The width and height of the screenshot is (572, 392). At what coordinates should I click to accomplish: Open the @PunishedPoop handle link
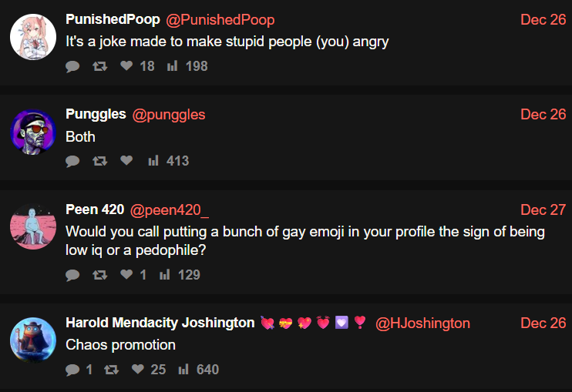(x=220, y=20)
